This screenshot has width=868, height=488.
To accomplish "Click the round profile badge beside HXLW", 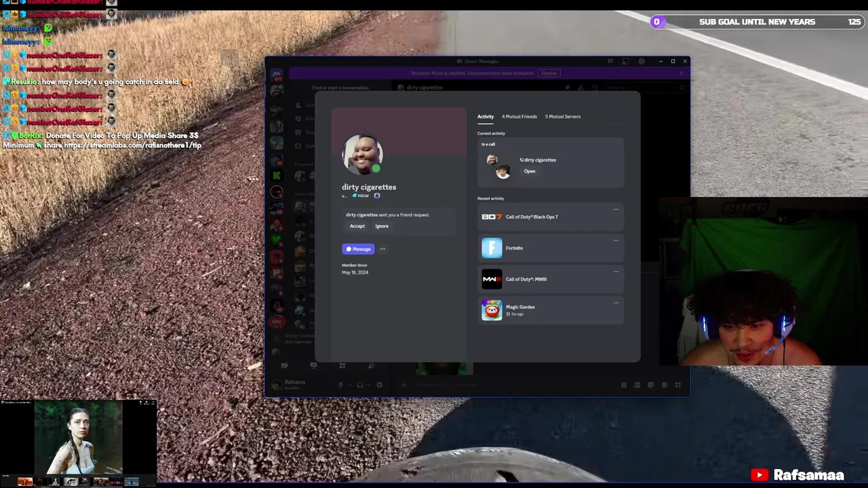I will click(377, 196).
